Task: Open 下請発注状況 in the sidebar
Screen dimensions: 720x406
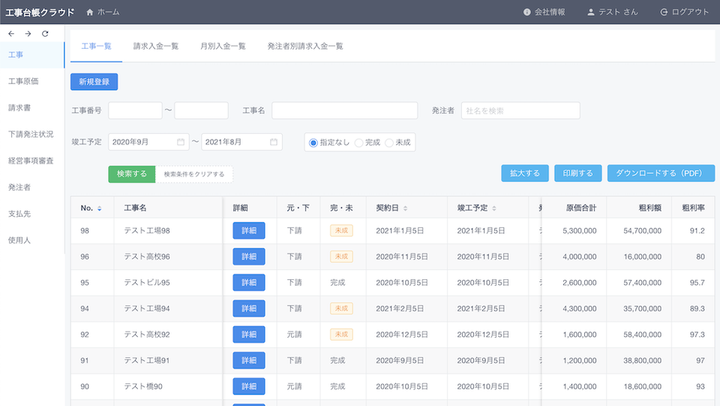Action: pos(32,134)
